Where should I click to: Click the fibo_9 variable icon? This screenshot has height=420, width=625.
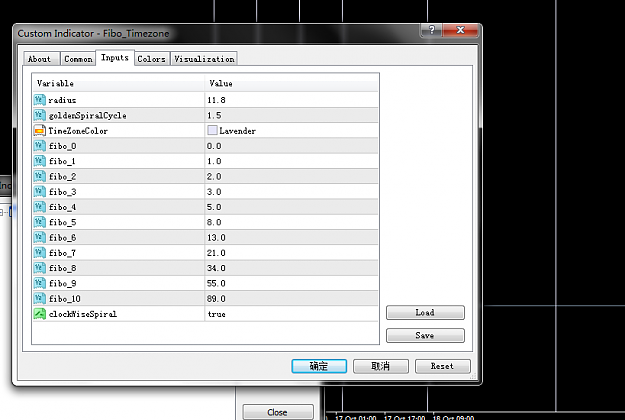39,283
